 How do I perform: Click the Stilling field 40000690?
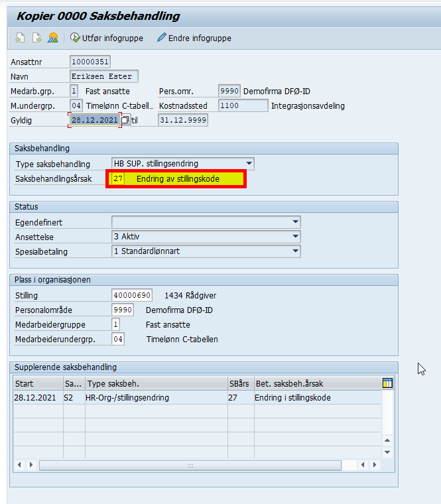pyautogui.click(x=132, y=295)
